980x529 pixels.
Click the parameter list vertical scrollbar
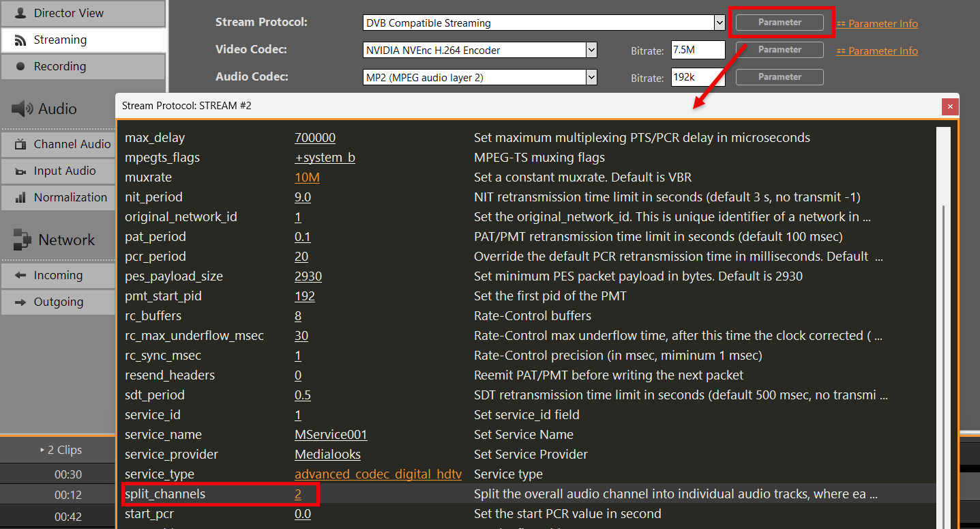click(x=944, y=307)
